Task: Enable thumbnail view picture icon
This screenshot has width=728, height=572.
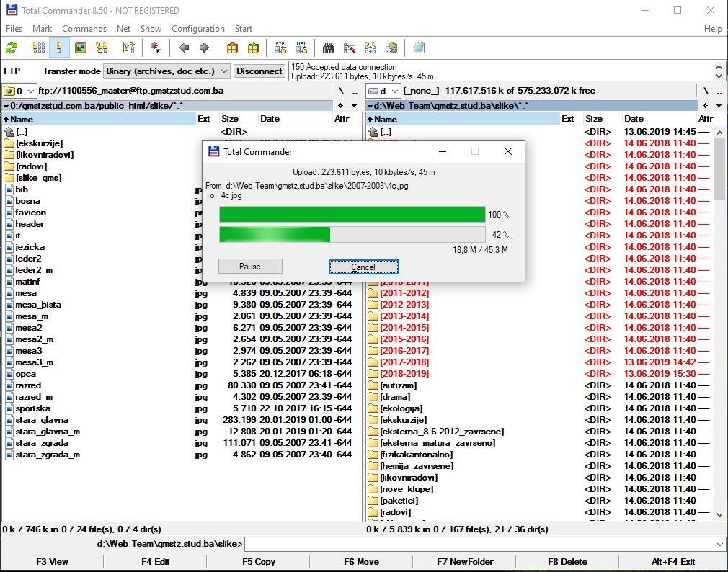Action: pos(81,48)
